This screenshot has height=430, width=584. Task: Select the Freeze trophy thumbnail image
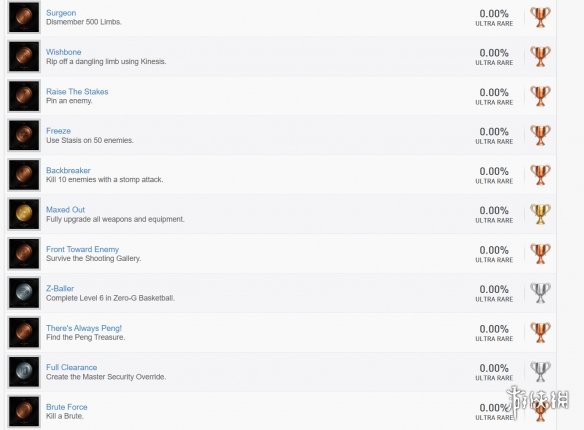(24, 135)
